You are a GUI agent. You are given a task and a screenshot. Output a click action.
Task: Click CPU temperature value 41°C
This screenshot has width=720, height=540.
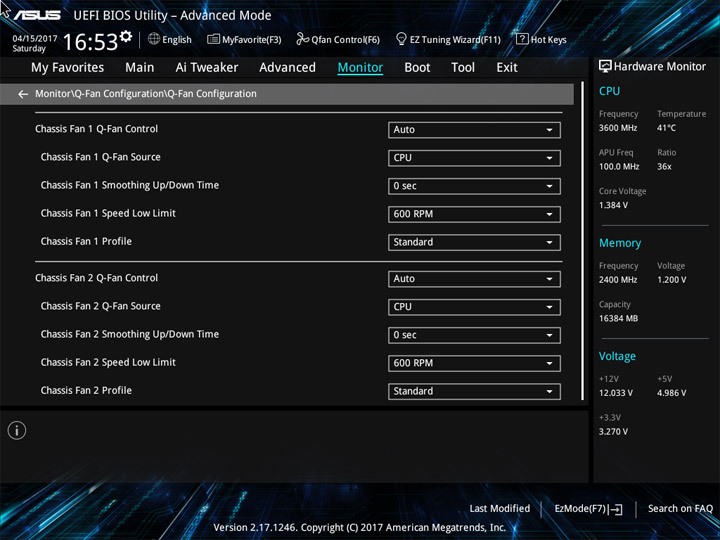pyautogui.click(x=666, y=128)
